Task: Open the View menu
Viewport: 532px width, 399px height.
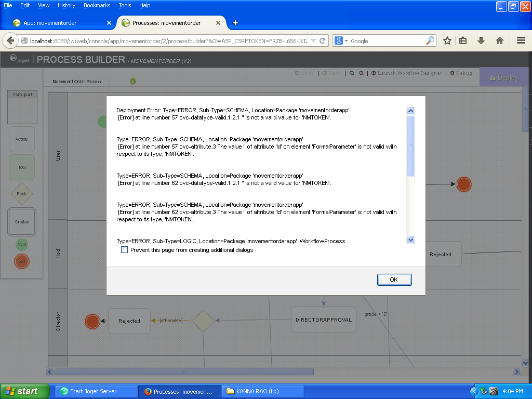Action: 44,5
